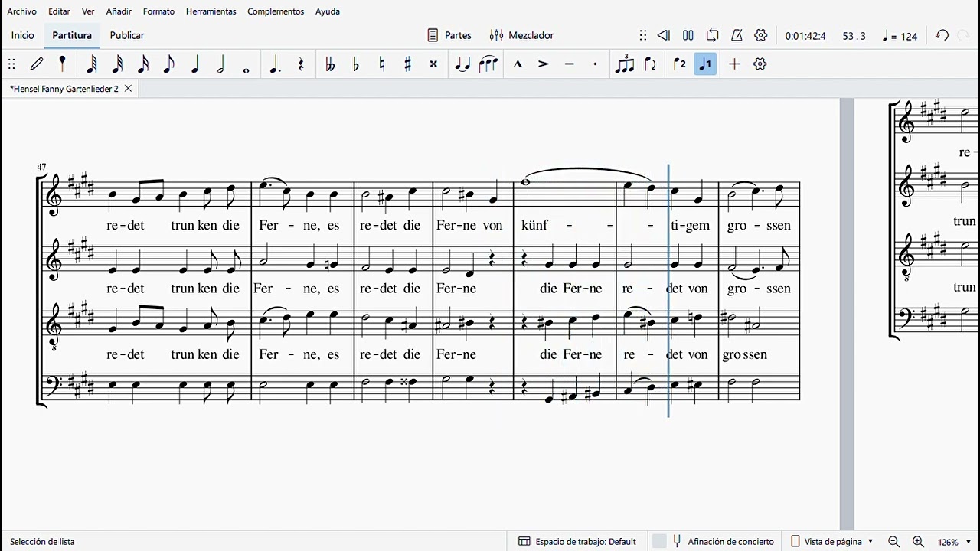The width and height of the screenshot is (980, 551).
Task: Add a slur
Action: pos(488,64)
